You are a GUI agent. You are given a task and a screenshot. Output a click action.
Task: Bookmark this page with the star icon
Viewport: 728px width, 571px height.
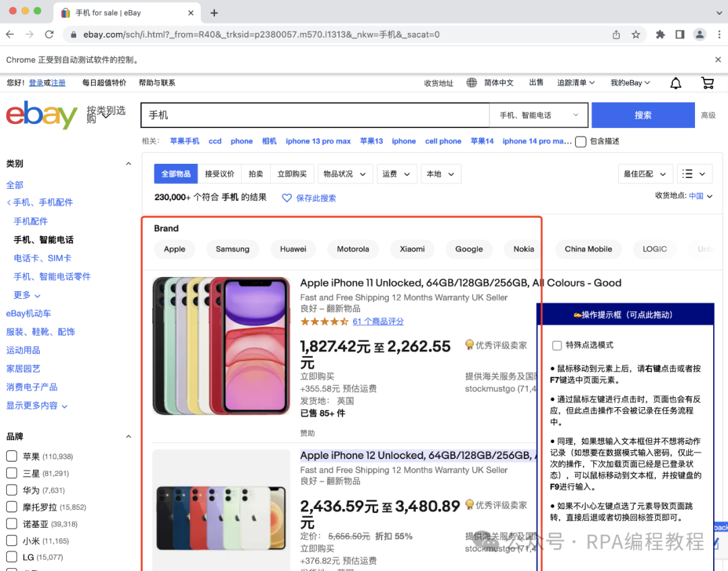636,34
